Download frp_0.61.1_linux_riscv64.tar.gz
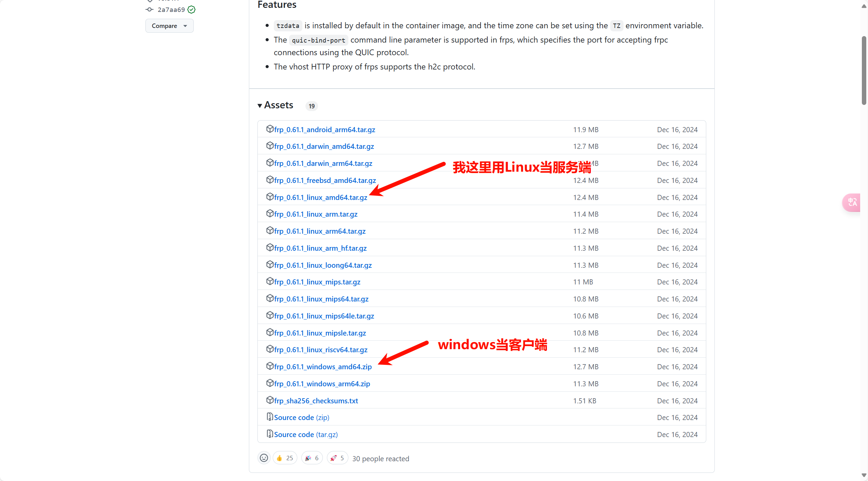 (321, 350)
